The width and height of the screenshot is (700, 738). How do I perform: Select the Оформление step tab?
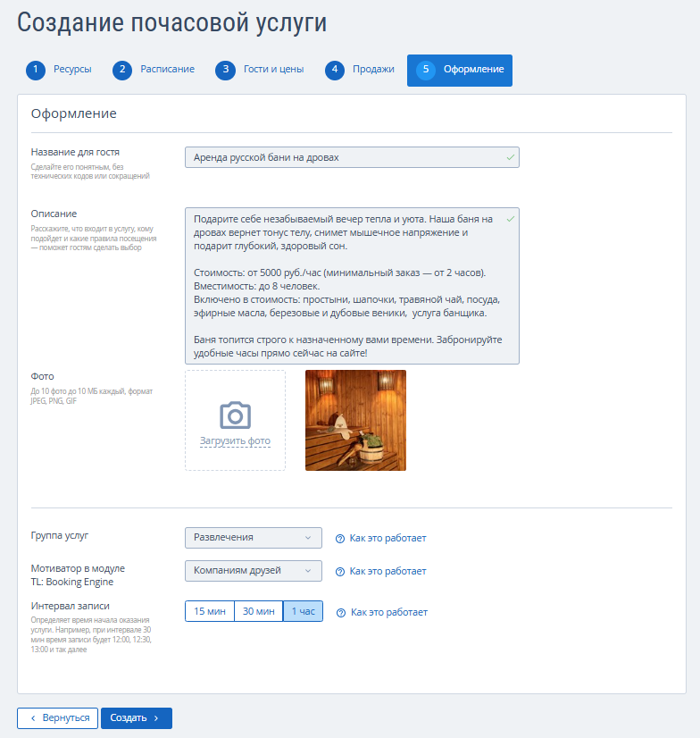[x=460, y=70]
